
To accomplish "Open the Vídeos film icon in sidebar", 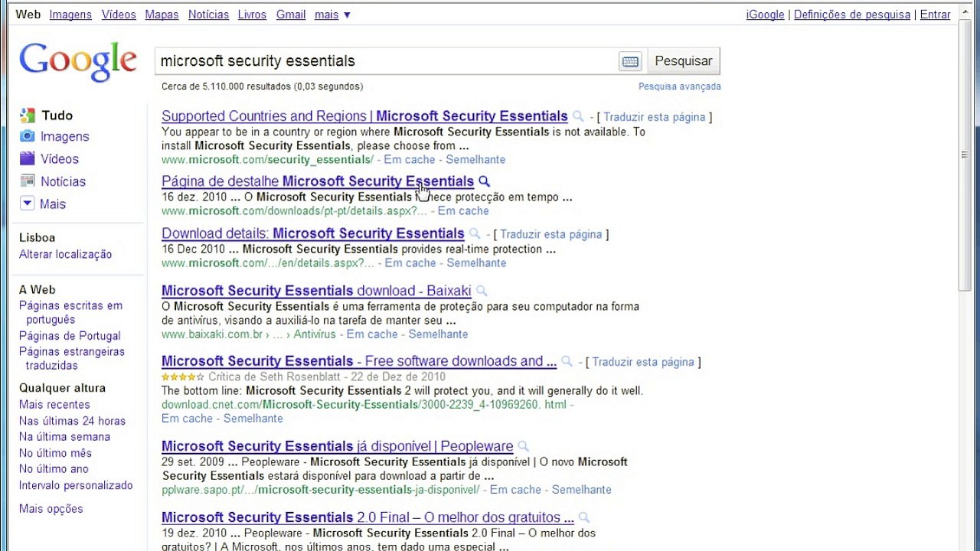I will (x=28, y=158).
